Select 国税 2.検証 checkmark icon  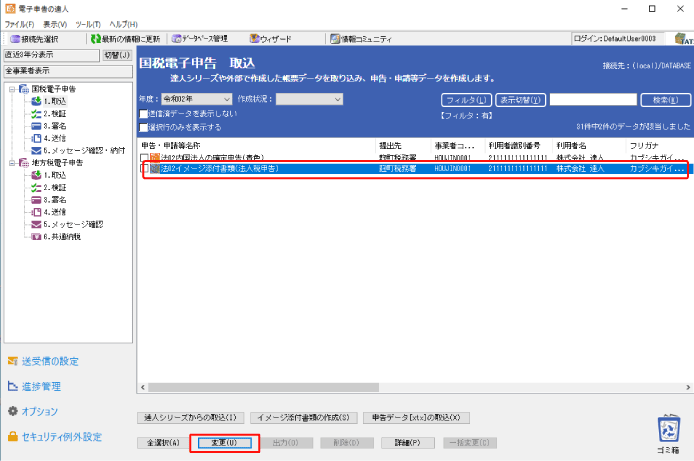36,114
